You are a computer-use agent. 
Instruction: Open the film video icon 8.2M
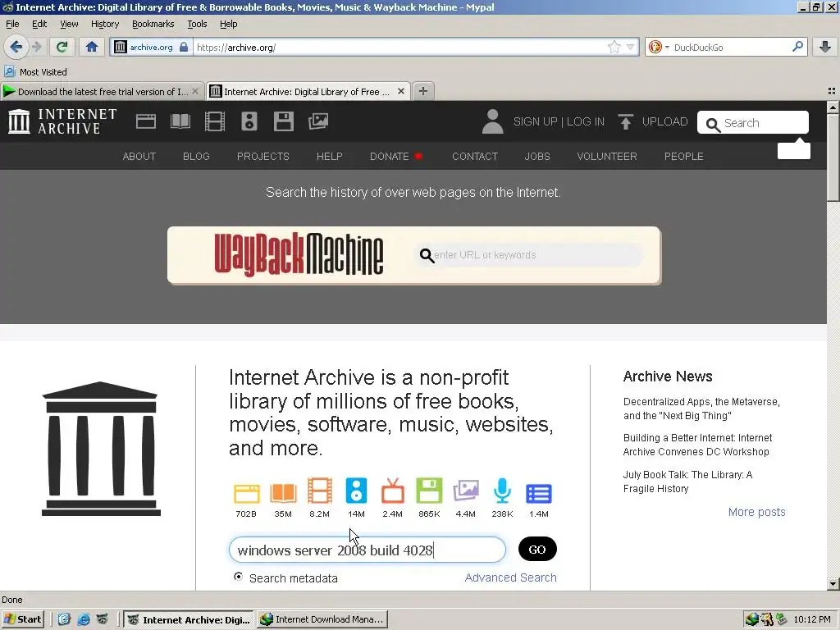319,491
